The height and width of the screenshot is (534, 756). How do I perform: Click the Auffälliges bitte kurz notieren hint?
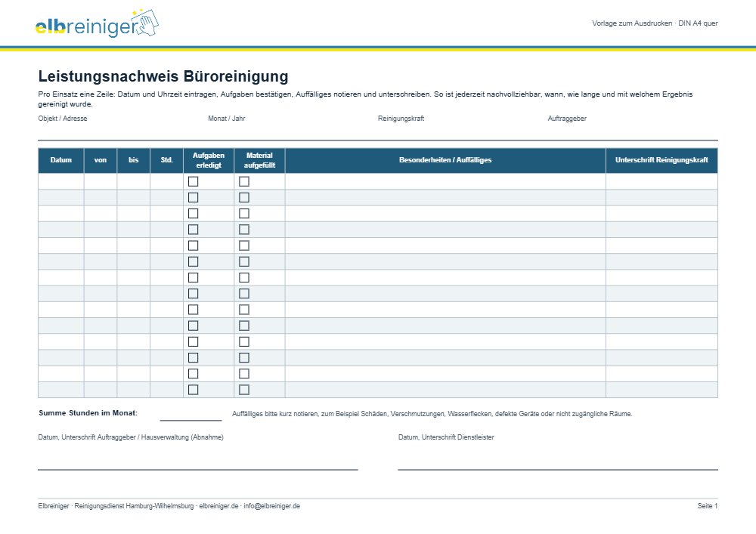click(432, 414)
